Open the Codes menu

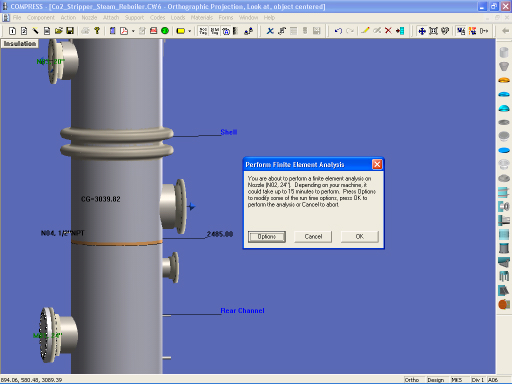[157, 18]
